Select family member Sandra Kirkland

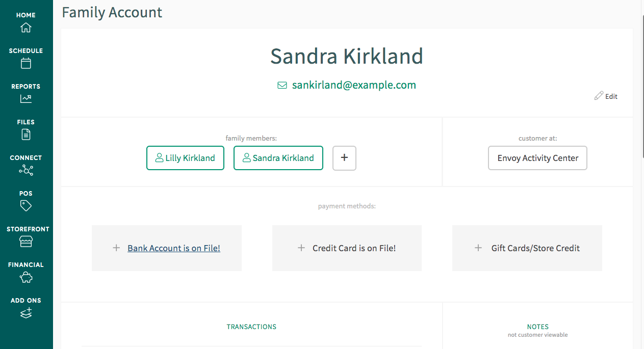click(278, 158)
